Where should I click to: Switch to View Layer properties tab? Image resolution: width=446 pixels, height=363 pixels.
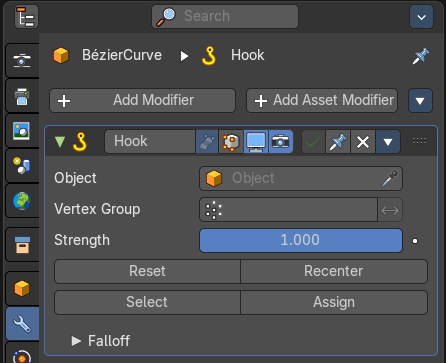22,131
